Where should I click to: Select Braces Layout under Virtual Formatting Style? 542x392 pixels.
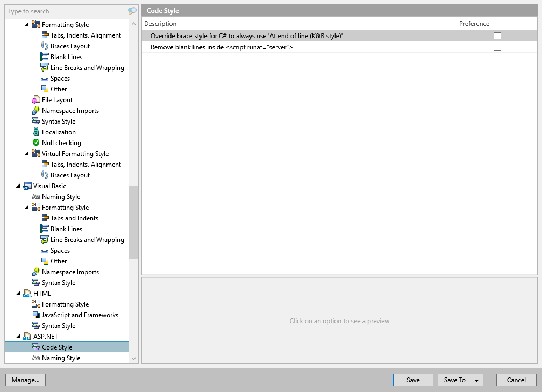click(70, 175)
